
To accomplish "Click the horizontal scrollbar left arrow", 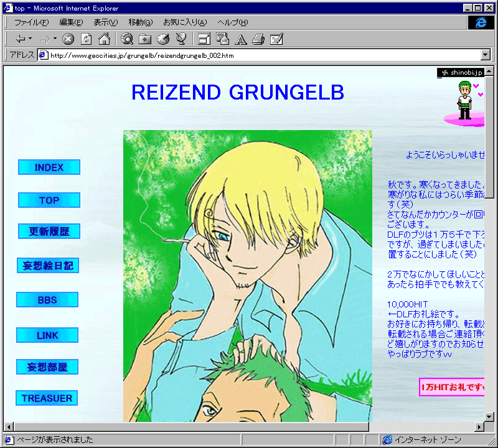I will (9, 427).
